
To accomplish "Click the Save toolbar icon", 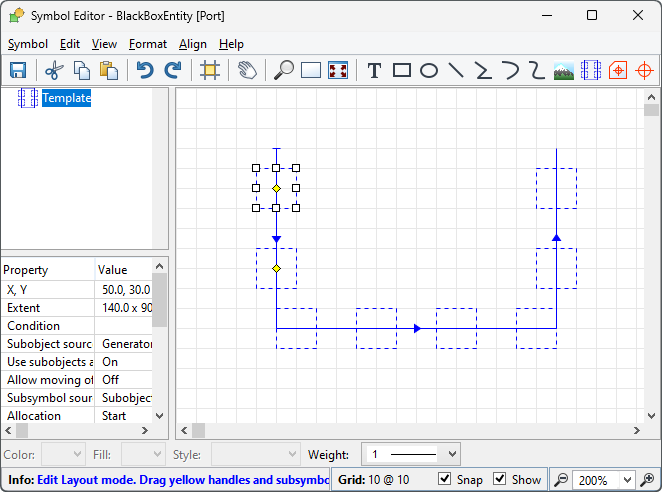I will click(x=17, y=70).
